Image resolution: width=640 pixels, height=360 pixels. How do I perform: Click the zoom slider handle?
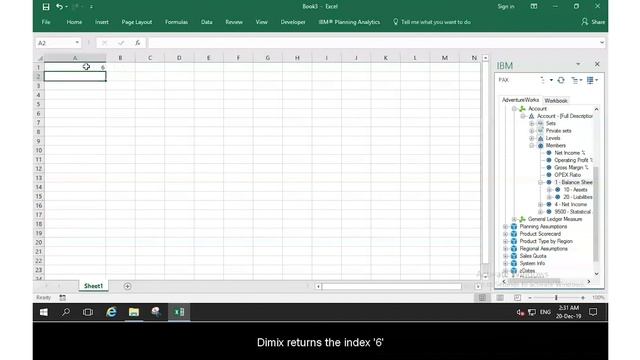point(556,298)
